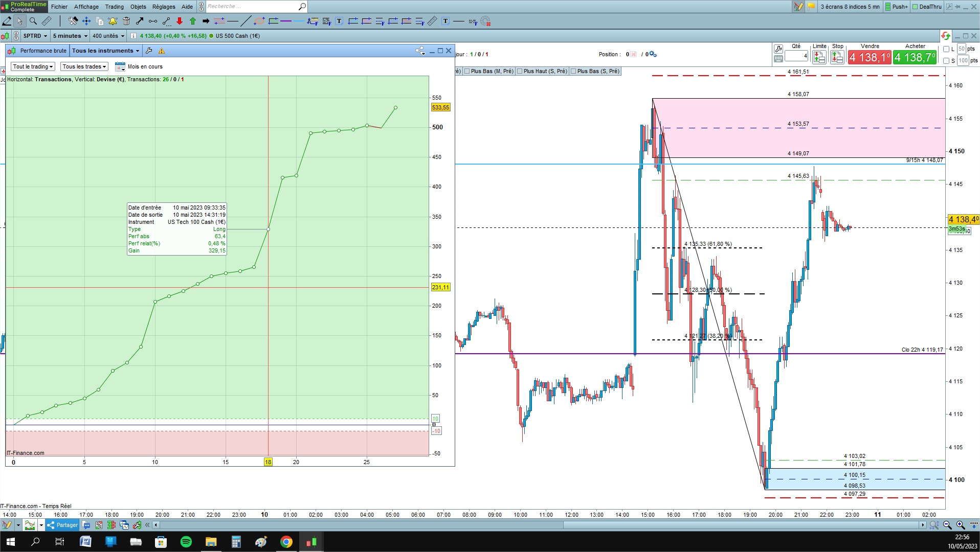
Task: Click the green Acheter 4 138,7 button
Action: [915, 57]
